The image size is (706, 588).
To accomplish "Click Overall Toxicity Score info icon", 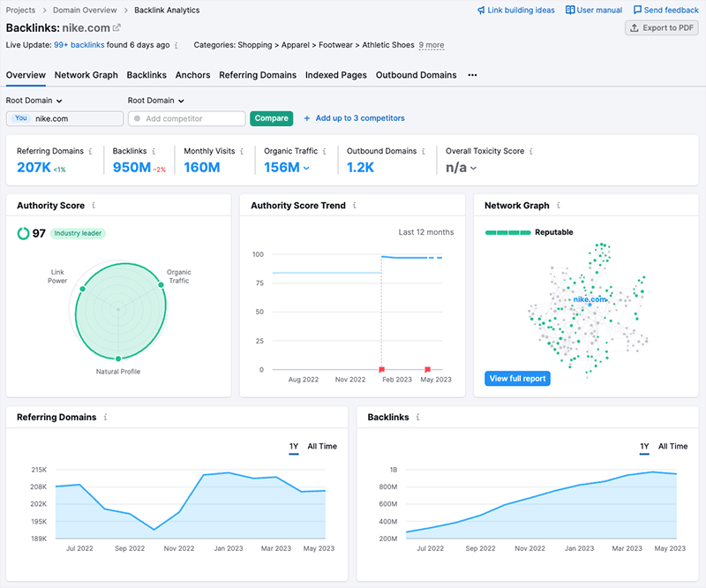I will click(x=531, y=151).
